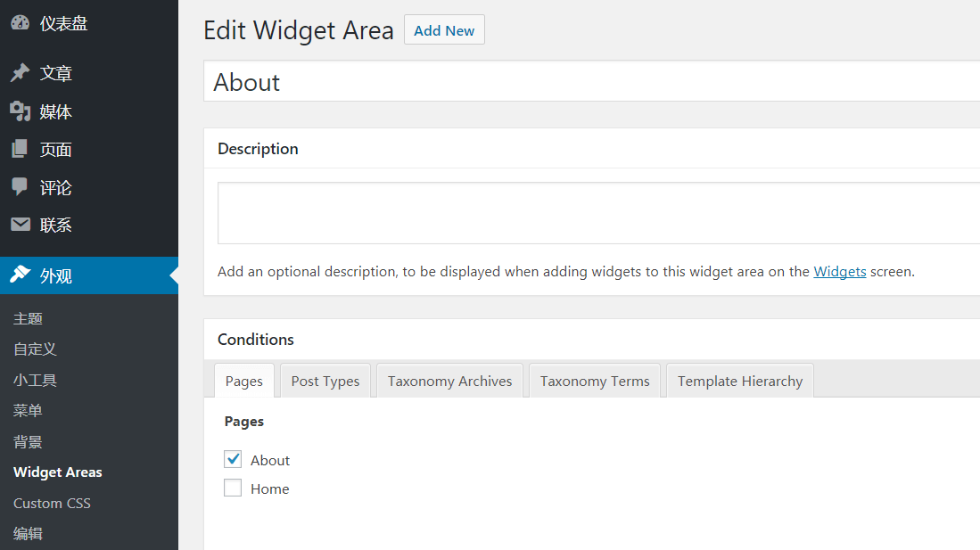Screen dimensions: 980x550
Task: Click the Dashboard gauge icon
Action: 20,24
